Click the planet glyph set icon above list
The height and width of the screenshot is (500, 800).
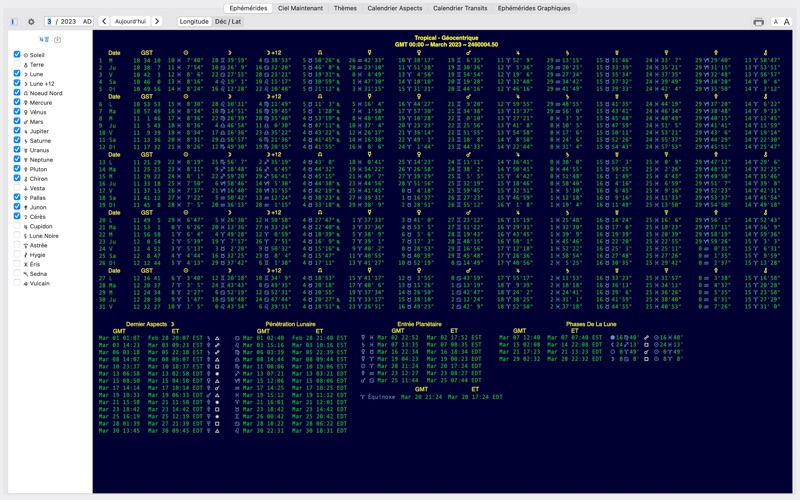(x=43, y=39)
